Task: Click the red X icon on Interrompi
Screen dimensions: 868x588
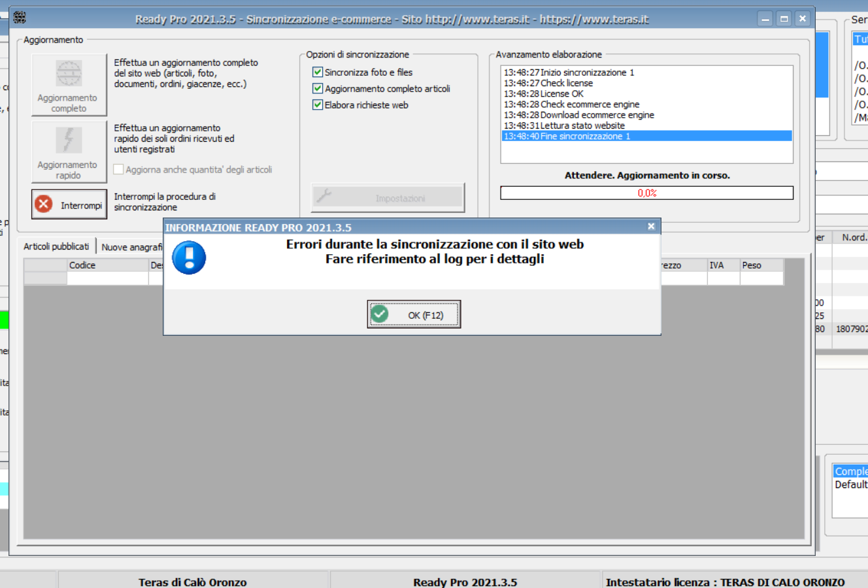Action: pyautogui.click(x=44, y=204)
